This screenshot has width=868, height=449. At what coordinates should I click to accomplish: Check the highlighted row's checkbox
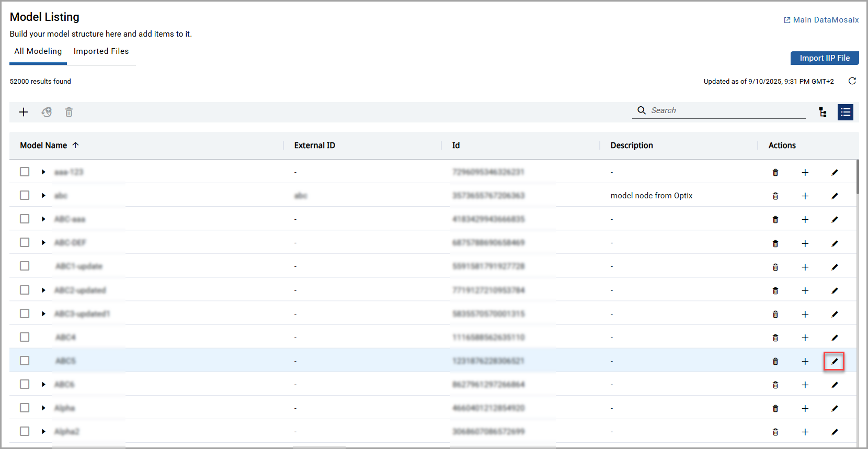tap(25, 361)
